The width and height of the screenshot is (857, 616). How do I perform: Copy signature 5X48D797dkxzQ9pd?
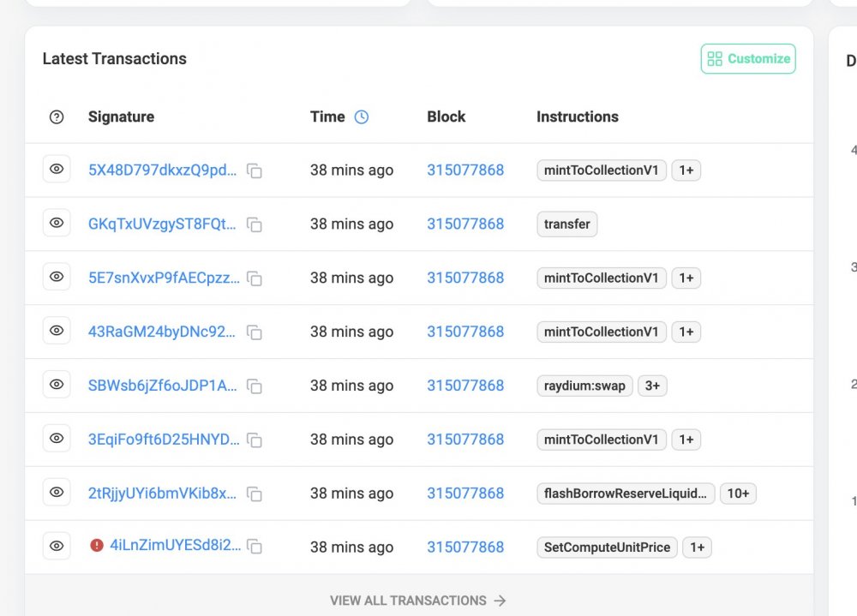[255, 170]
